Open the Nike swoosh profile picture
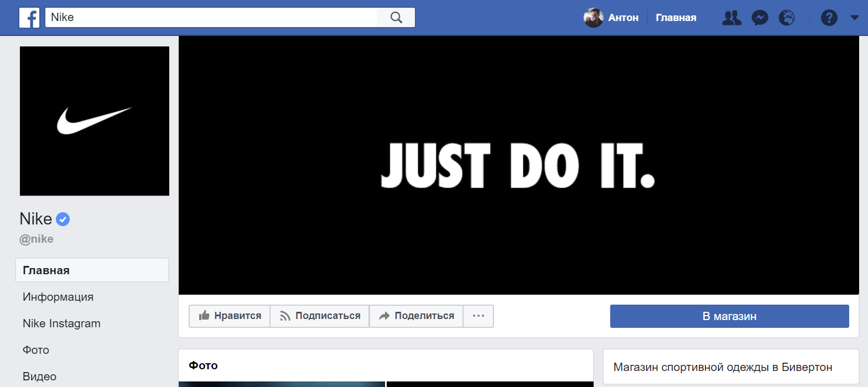Screen dimensions: 868x387 point(95,121)
